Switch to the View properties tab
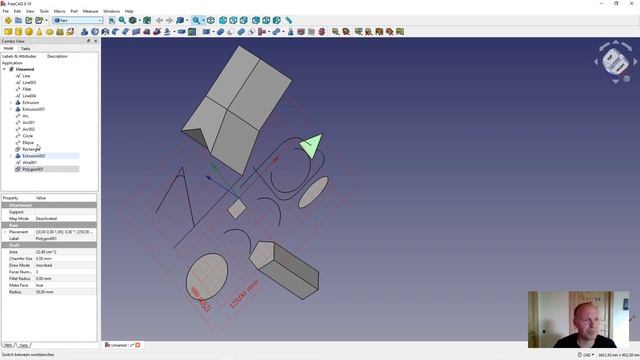 pyautogui.click(x=8, y=345)
